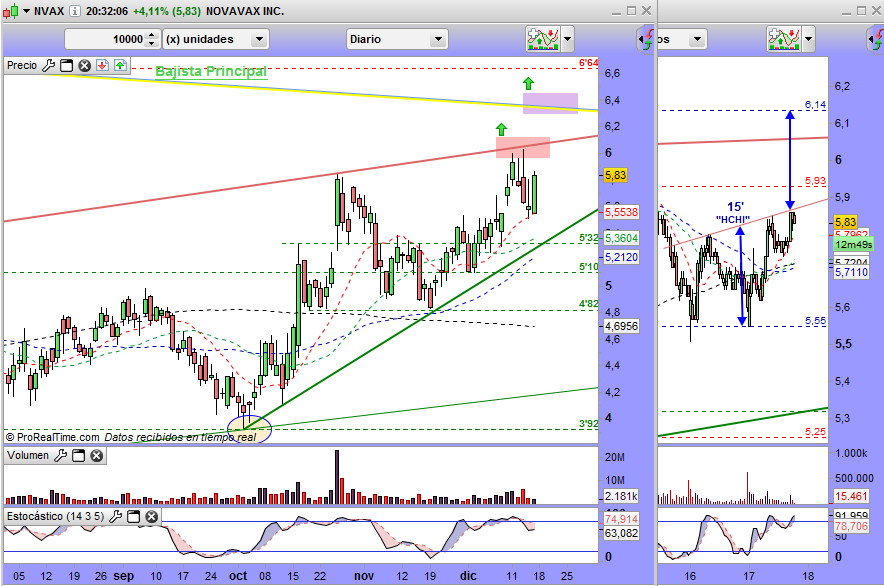Decrease the quantity with the down stepper arrow

coord(151,43)
